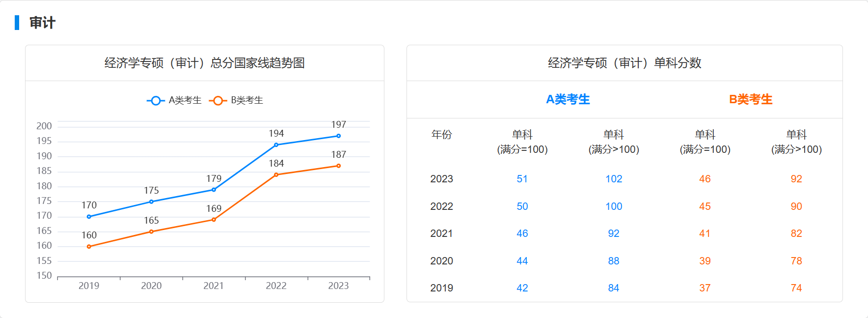Click the 2021 x-axis label on chart

pos(214,286)
